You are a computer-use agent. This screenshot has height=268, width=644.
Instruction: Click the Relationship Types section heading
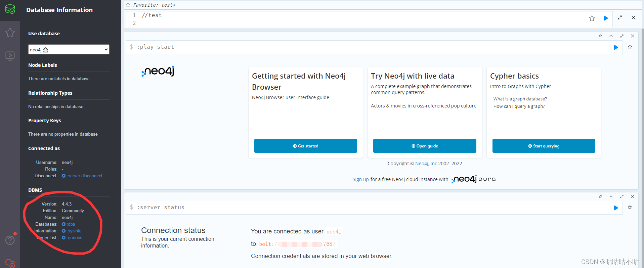point(50,93)
